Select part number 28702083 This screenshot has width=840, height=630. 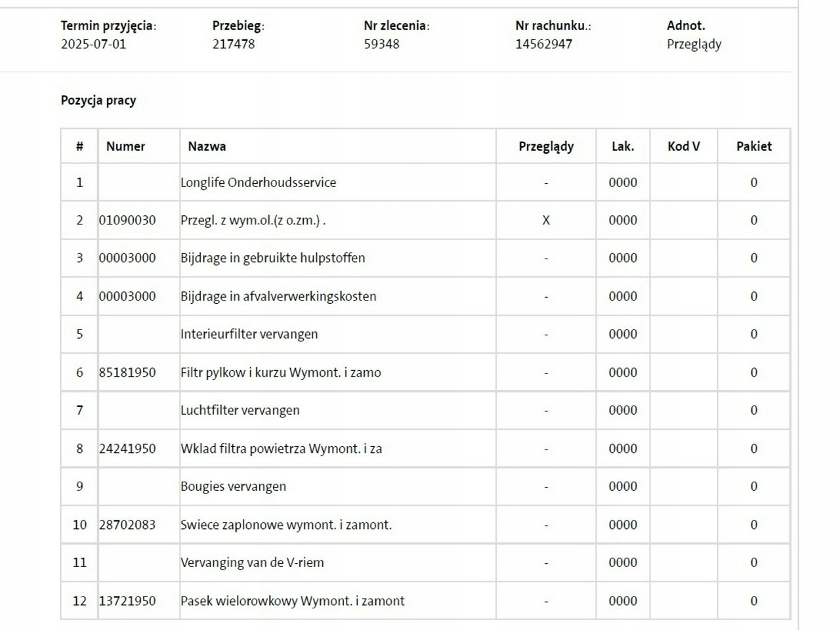click(127, 525)
